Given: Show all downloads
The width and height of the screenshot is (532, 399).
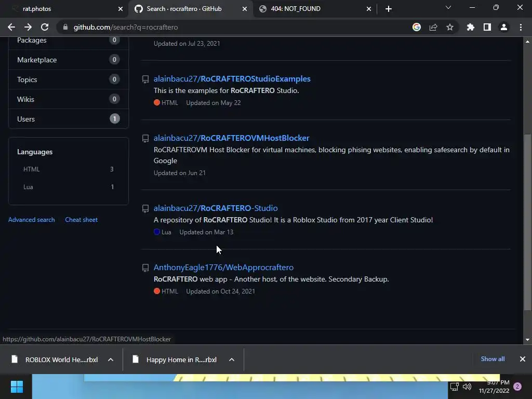Looking at the screenshot, I should [493, 359].
